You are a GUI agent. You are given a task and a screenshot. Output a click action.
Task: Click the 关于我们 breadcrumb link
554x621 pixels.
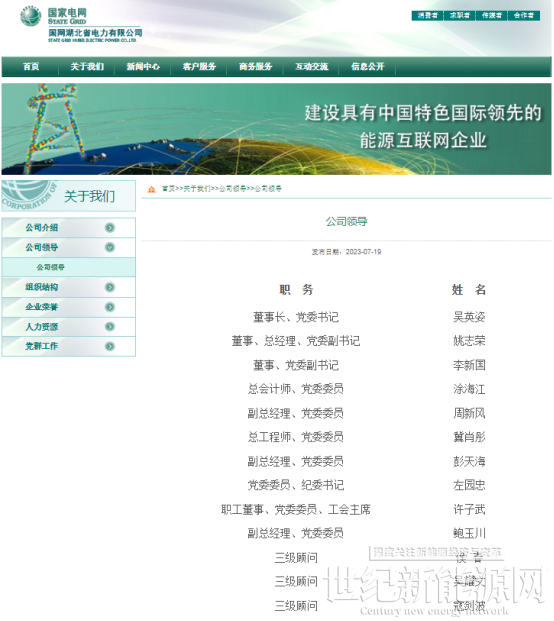point(197,189)
